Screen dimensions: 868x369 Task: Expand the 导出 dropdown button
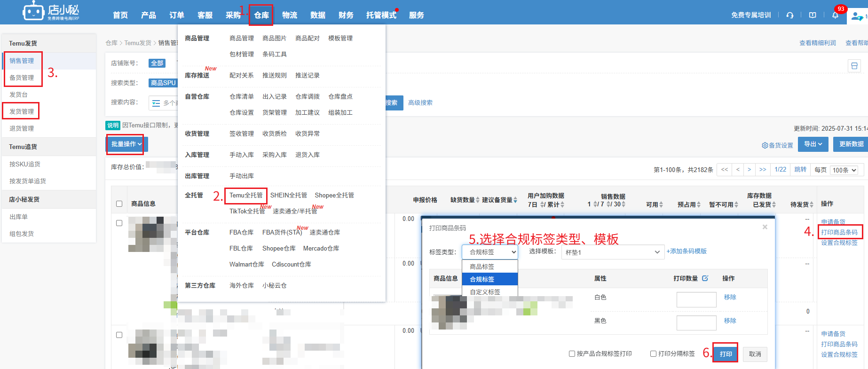pyautogui.click(x=813, y=144)
